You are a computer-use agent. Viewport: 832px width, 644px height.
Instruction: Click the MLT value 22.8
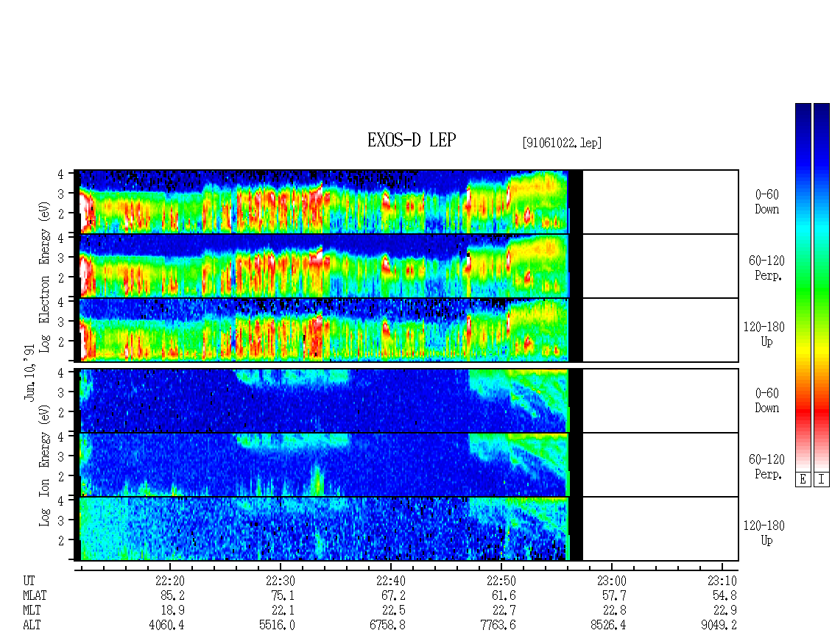pos(615,611)
